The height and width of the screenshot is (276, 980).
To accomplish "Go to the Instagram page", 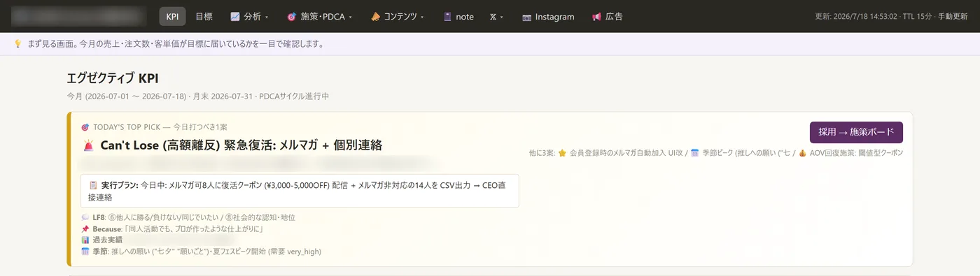I will (548, 17).
